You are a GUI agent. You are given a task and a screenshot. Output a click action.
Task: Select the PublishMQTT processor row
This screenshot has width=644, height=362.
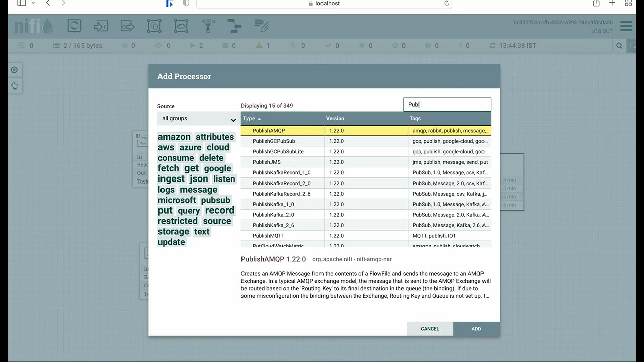pos(366,236)
